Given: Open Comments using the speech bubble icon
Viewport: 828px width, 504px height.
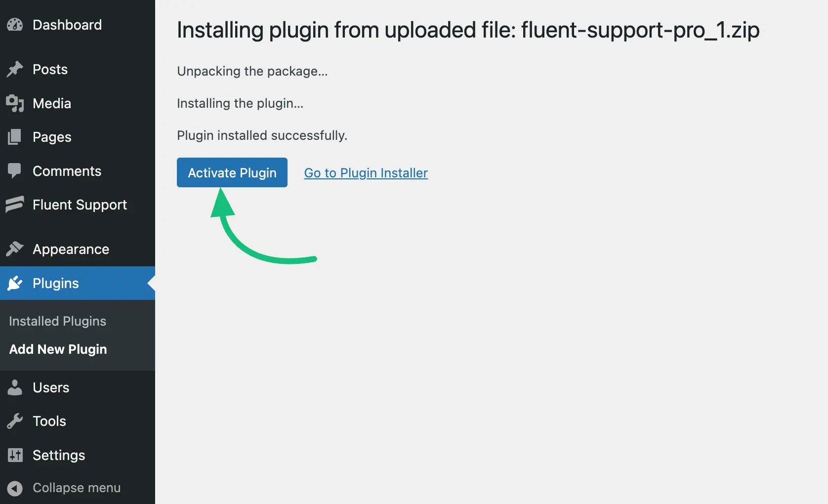Looking at the screenshot, I should (x=15, y=171).
